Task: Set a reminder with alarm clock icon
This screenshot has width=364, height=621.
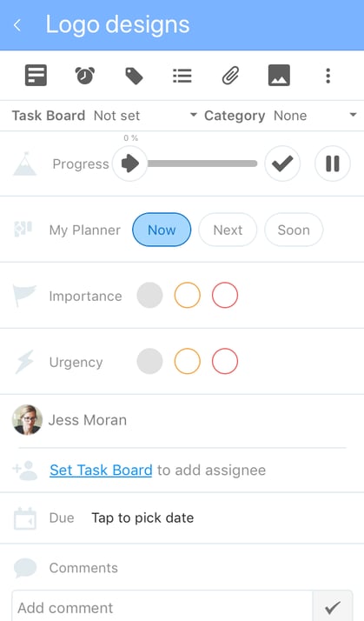Action: point(85,76)
